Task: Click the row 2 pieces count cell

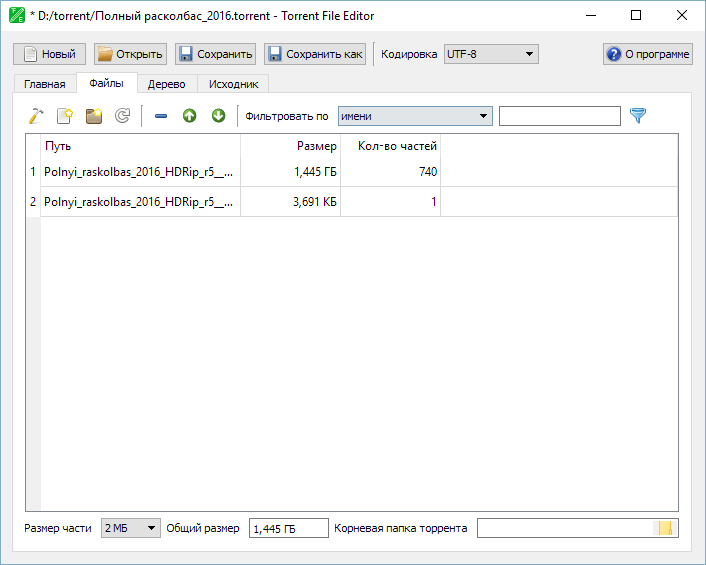Action: point(390,202)
